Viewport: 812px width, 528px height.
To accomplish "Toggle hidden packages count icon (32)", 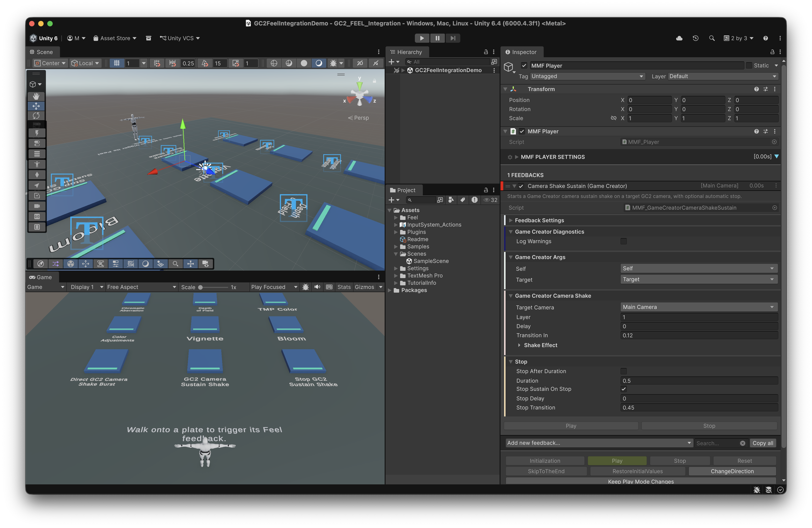I will (490, 200).
